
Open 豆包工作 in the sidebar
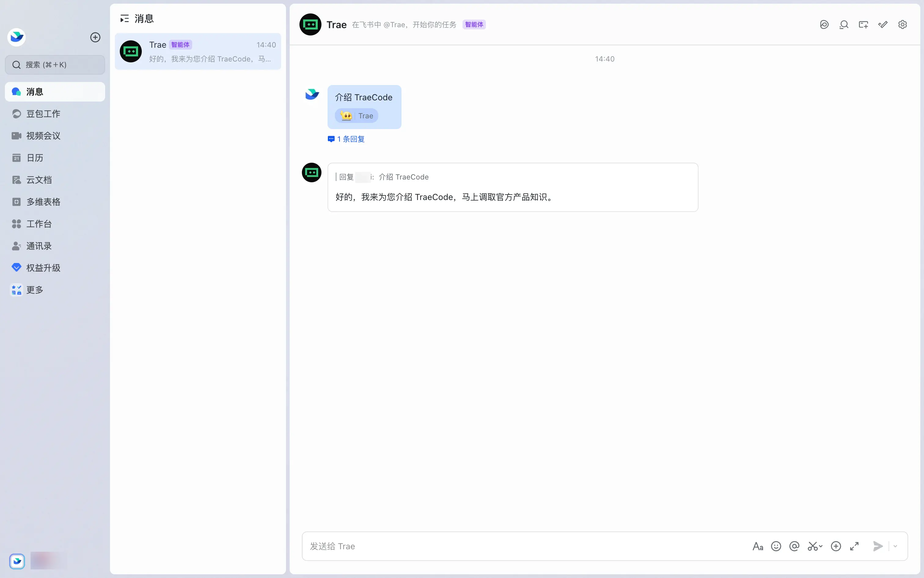pyautogui.click(x=55, y=113)
